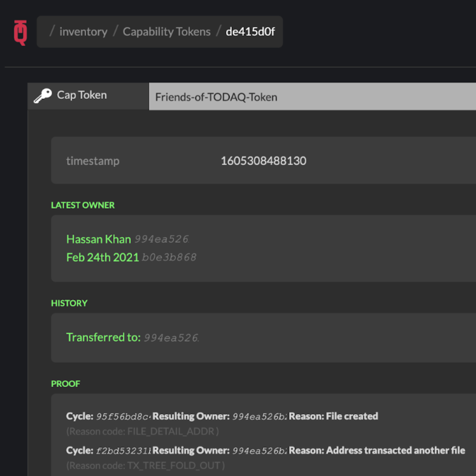Click Resulting Owner hash in File created row

pyautogui.click(x=259, y=416)
